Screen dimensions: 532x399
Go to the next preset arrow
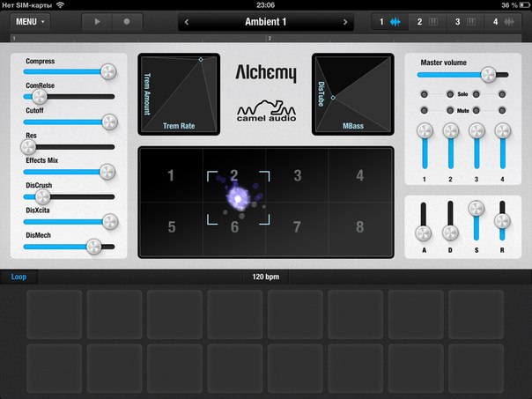coord(345,22)
